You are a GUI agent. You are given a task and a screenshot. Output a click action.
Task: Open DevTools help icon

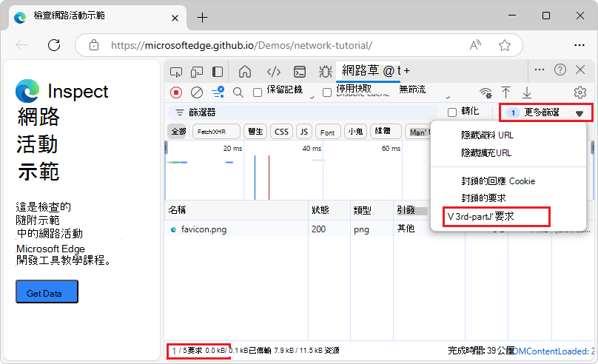[x=560, y=70]
